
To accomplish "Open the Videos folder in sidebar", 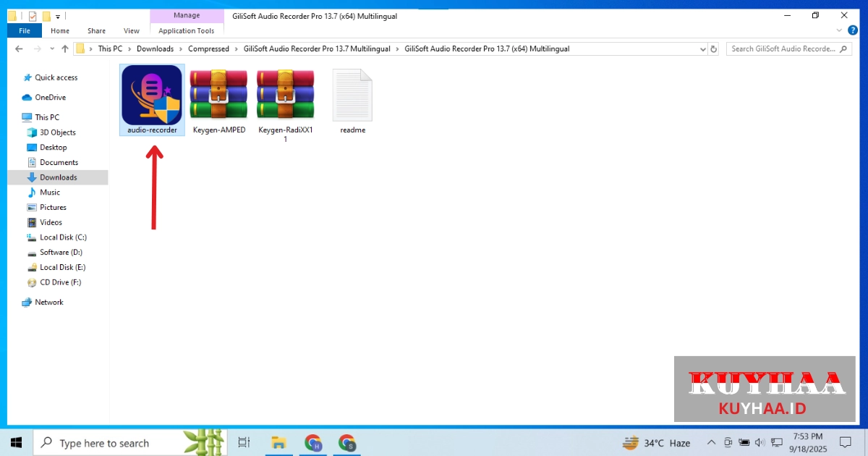I will point(45,222).
